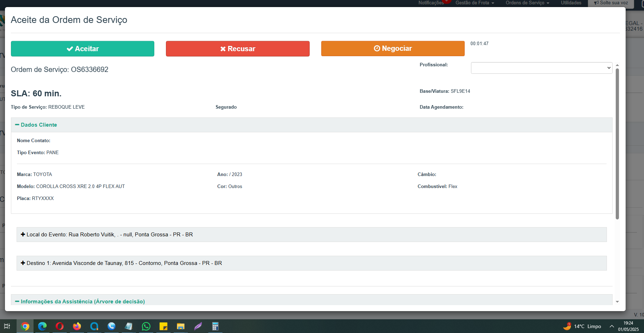Open the taskbar clock and date
The width and height of the screenshot is (644, 333).
628,326
